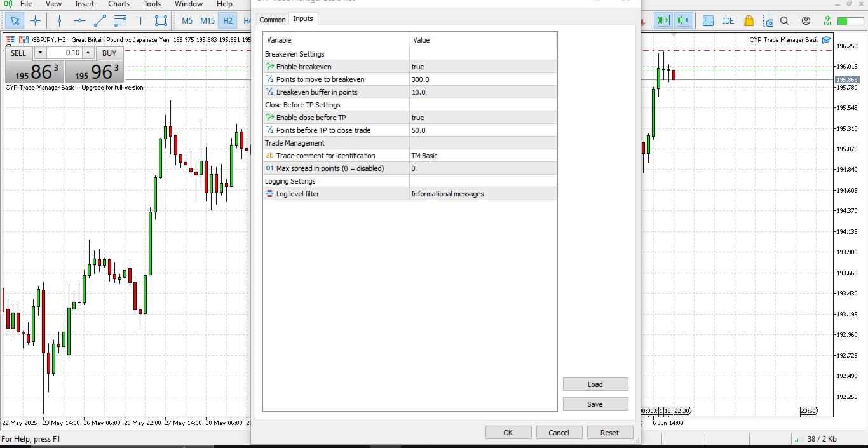The image size is (868, 448).
Task: Choose the trendline drawing tool
Action: (x=100, y=21)
